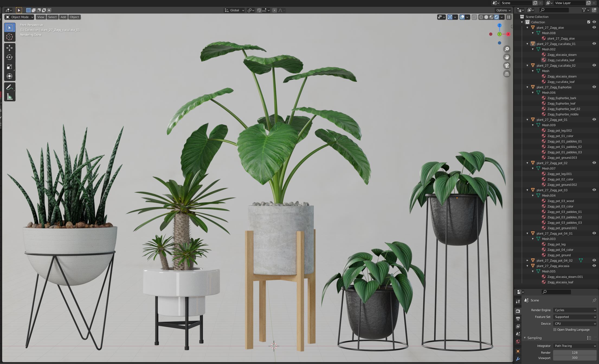Open shading options dropdown arrow
This screenshot has width=599, height=364.
pos(502,17)
